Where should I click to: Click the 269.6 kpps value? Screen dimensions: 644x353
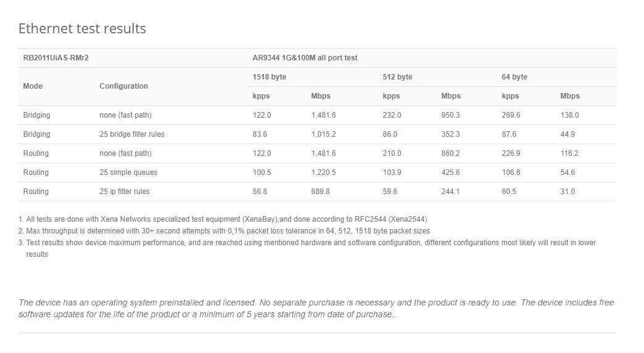[x=511, y=115]
